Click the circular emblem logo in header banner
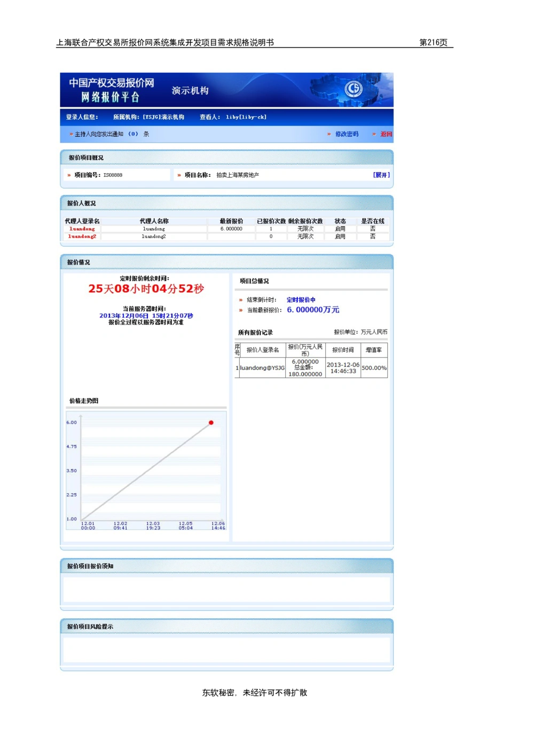 [353, 89]
